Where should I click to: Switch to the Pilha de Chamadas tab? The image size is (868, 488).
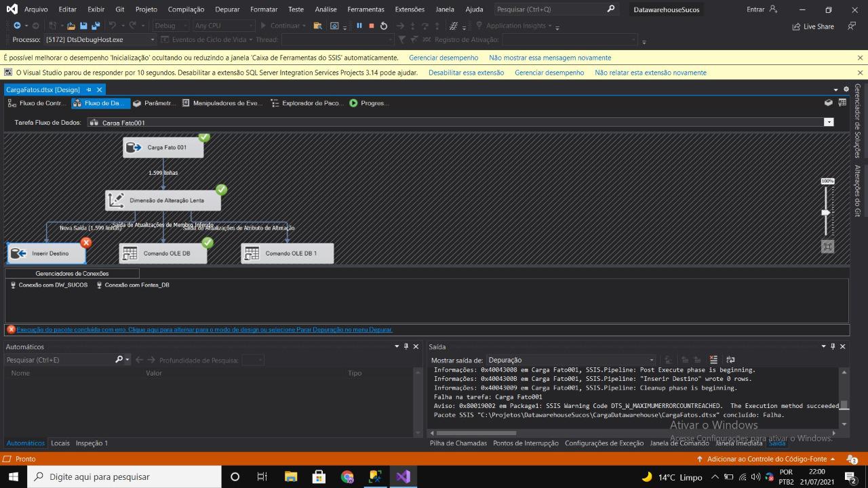click(458, 443)
